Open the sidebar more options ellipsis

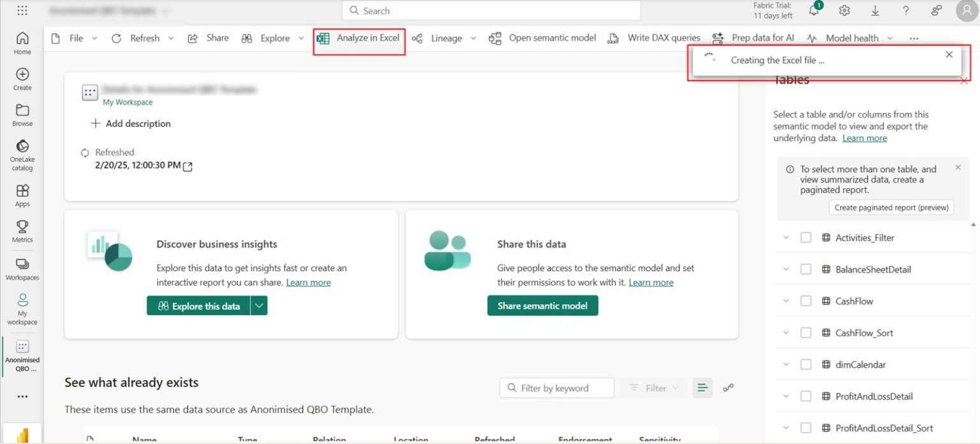[22, 397]
